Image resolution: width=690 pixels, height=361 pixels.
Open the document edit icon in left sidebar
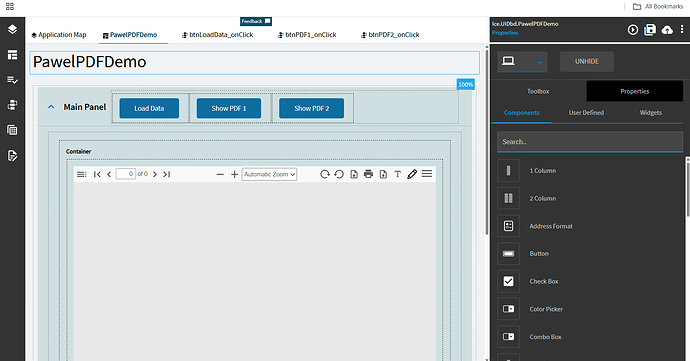[12, 155]
